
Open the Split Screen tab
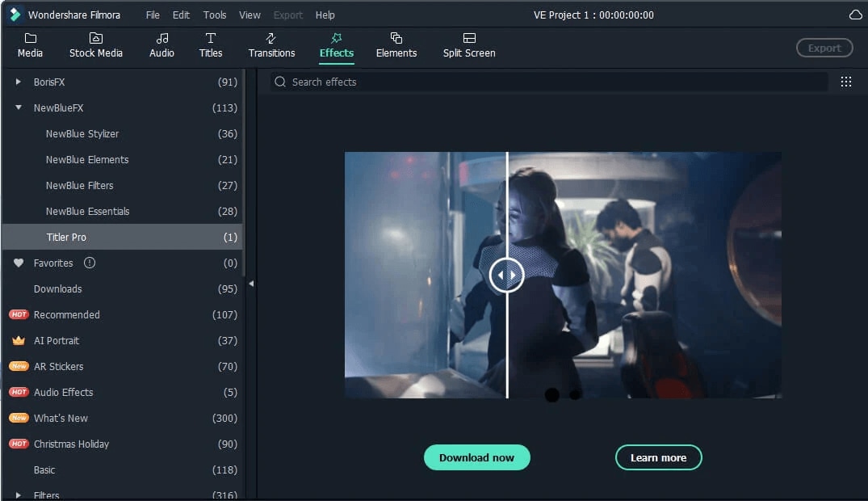469,45
